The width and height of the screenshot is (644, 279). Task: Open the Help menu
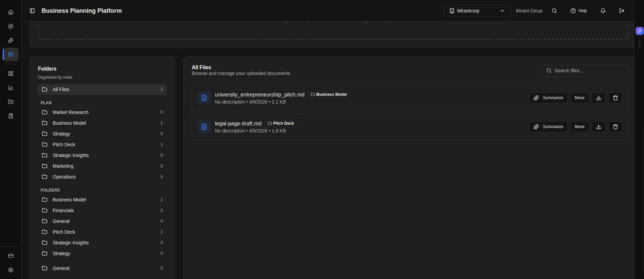(x=579, y=11)
